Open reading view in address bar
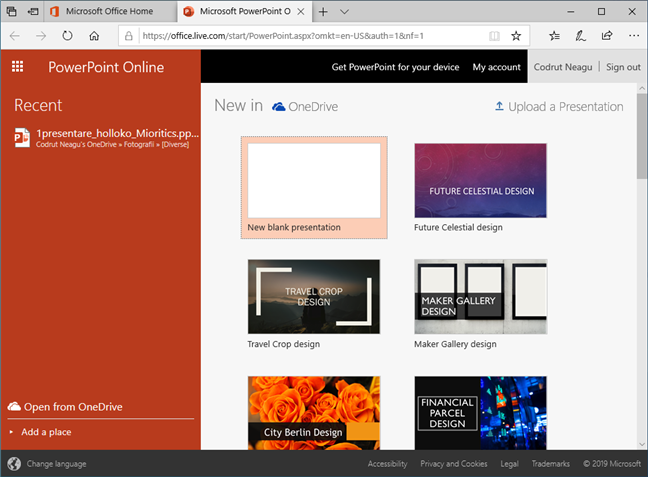Screen dimensions: 648x477 (x=494, y=35)
